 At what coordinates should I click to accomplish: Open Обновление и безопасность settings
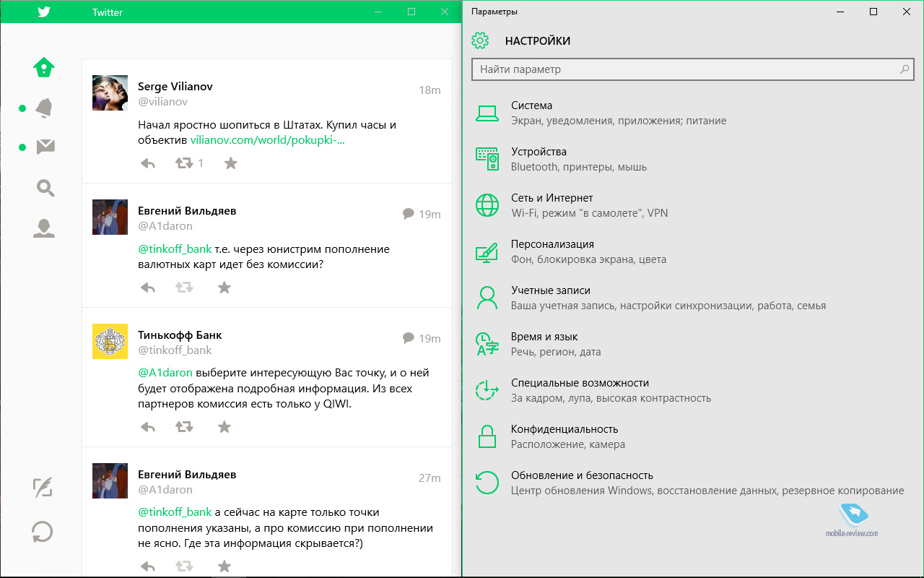coord(582,475)
